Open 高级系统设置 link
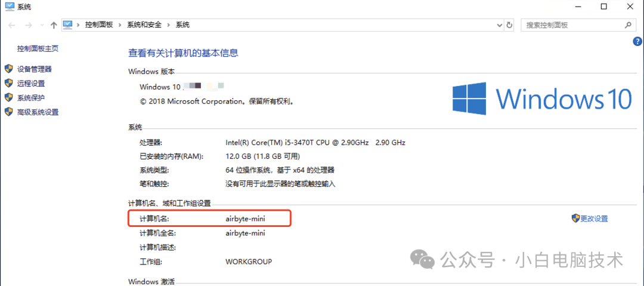 coord(38,112)
